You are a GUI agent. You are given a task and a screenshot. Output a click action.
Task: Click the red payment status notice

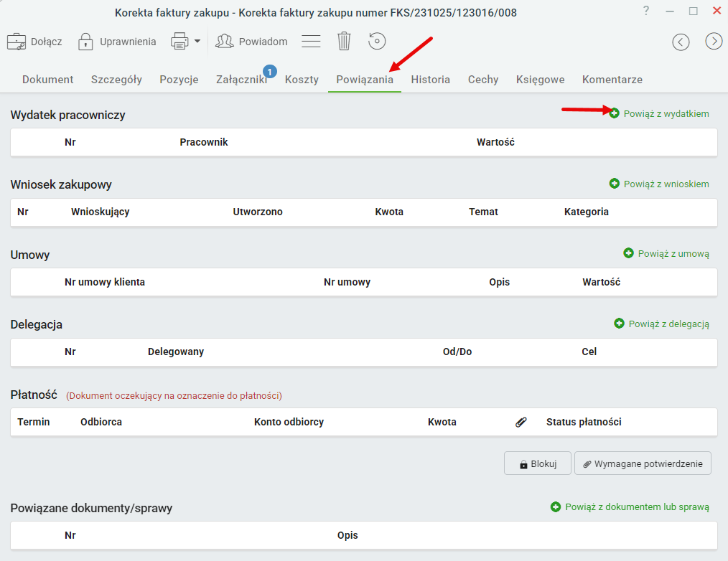pyautogui.click(x=174, y=395)
